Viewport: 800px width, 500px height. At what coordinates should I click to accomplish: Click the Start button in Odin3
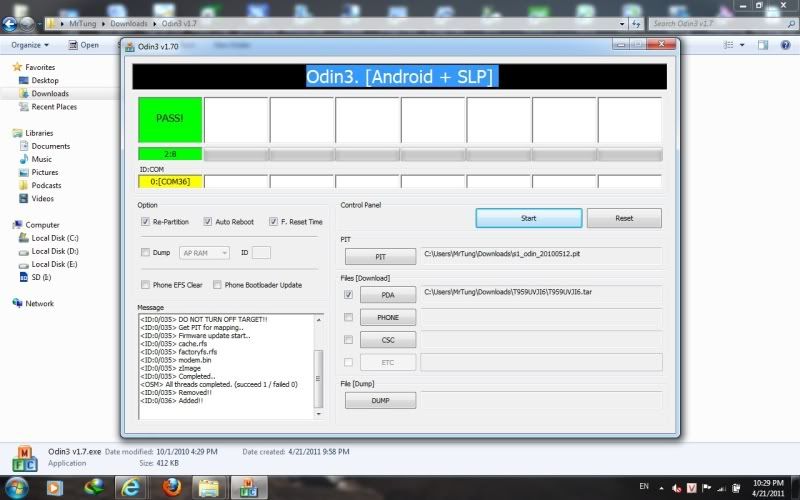click(x=529, y=218)
